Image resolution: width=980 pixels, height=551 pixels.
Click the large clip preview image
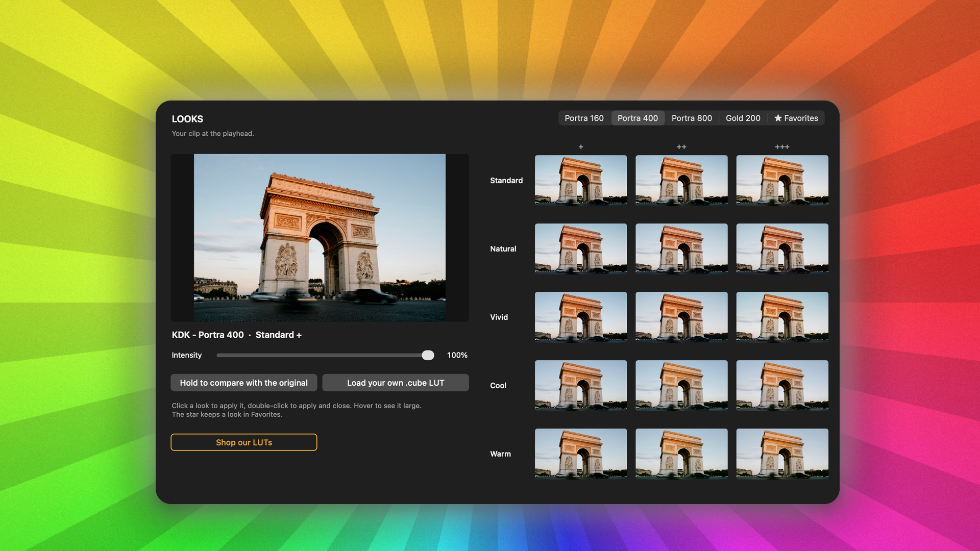[320, 238]
